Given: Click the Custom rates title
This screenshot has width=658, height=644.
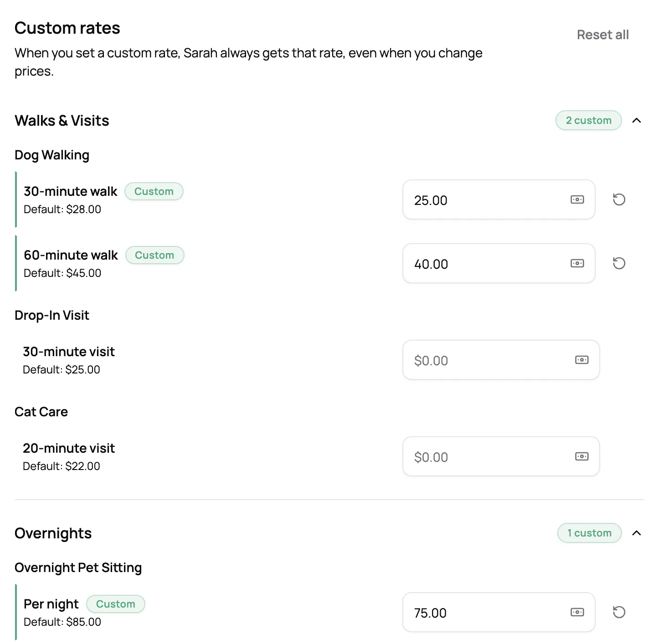Looking at the screenshot, I should pyautogui.click(x=67, y=28).
